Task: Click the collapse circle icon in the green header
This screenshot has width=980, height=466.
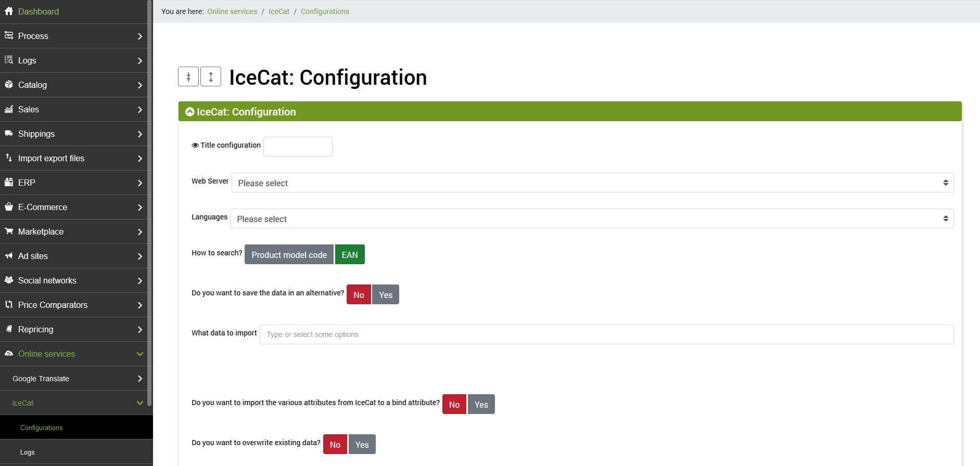Action: click(x=190, y=112)
